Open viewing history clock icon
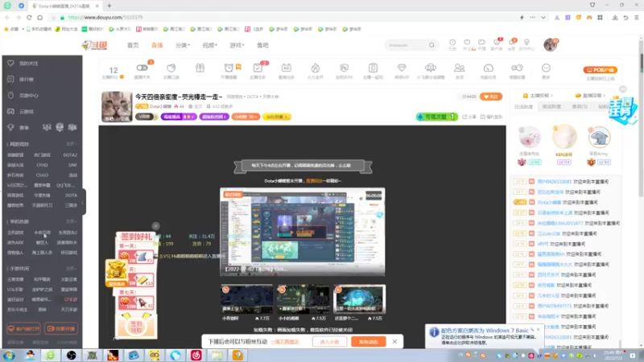The height and width of the screenshot is (362, 644). click(452, 43)
